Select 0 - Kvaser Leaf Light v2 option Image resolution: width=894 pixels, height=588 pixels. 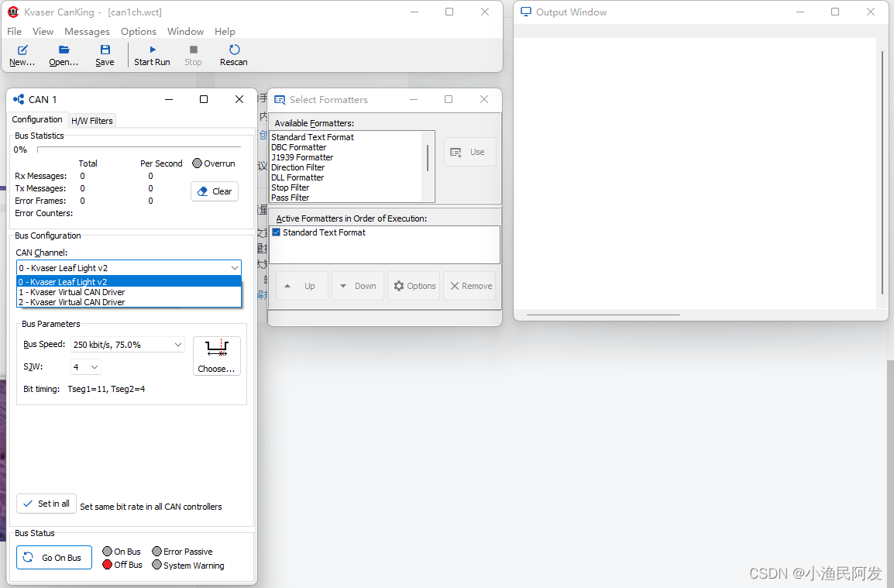[x=129, y=282]
